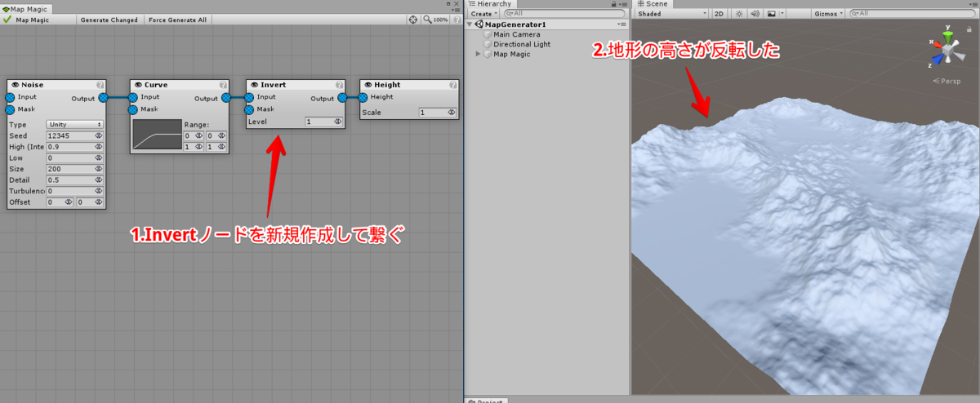Open MapGenerator1 scene options menu
The image size is (980, 403).
(621, 24)
